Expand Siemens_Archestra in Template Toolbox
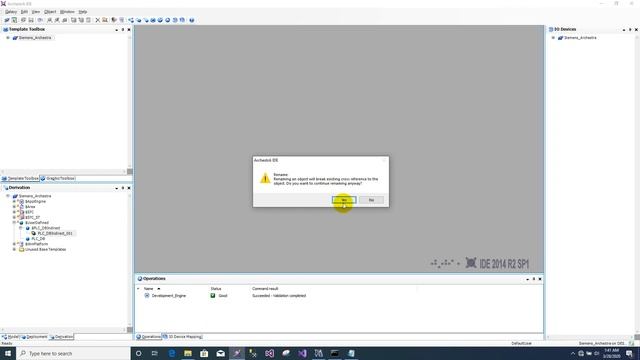Image resolution: width=640 pixels, height=360 pixels. (8, 38)
